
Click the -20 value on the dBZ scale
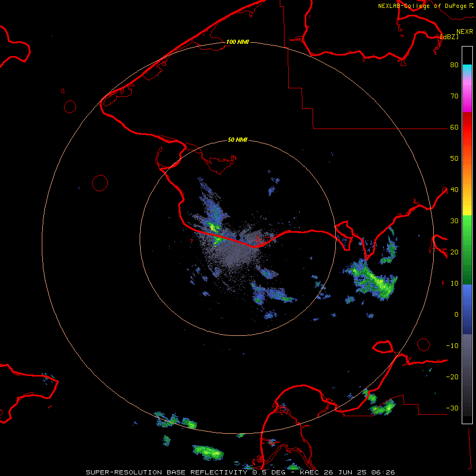point(452,377)
